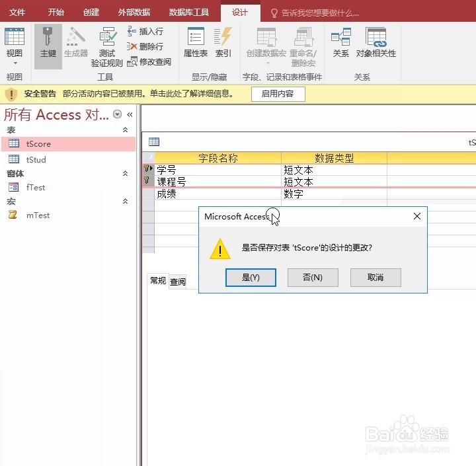476x466 pixels.
Task: Open the 关系 relationships window
Action: tap(341, 42)
